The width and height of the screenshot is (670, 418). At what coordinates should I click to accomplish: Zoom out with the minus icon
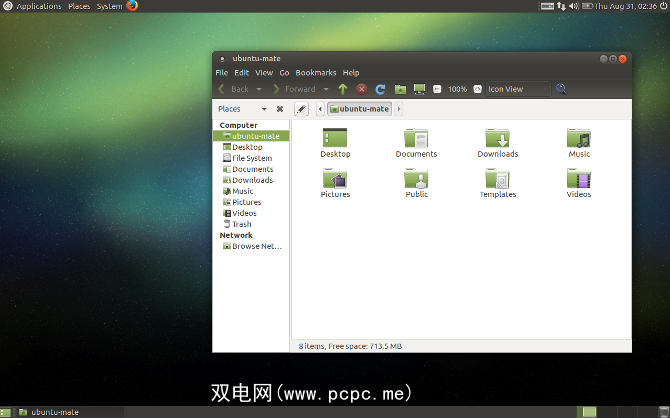pos(437,89)
